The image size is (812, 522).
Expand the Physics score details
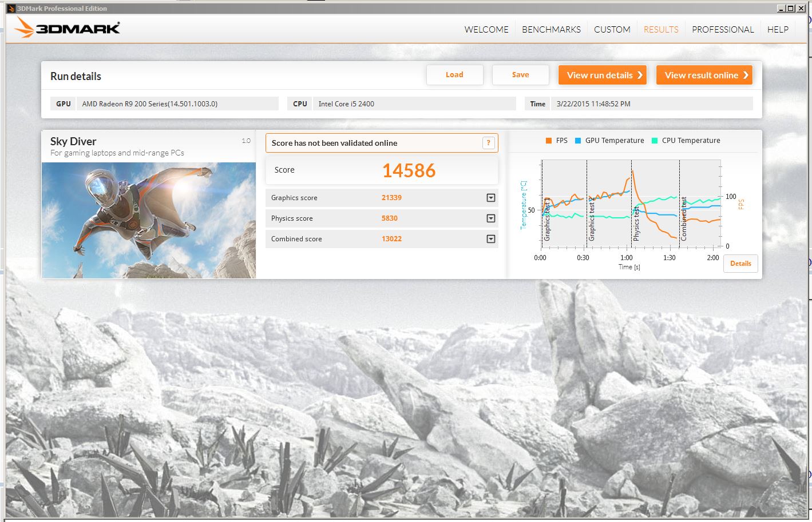tap(490, 218)
